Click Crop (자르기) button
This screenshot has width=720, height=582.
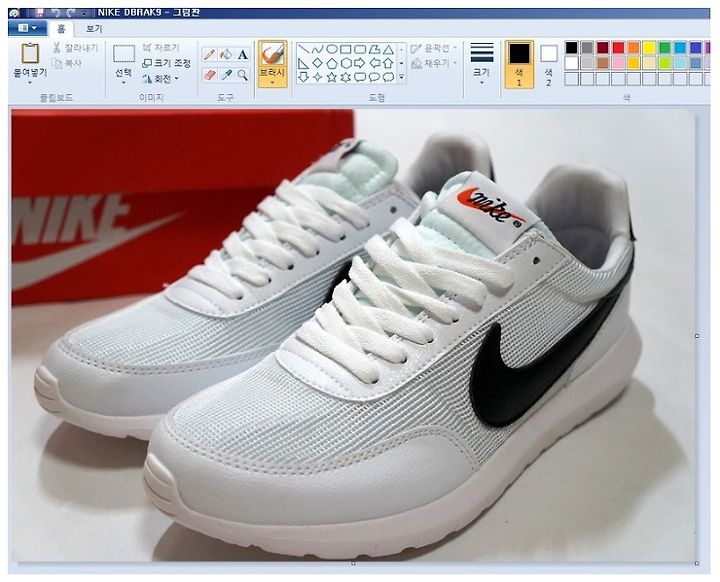pyautogui.click(x=160, y=48)
